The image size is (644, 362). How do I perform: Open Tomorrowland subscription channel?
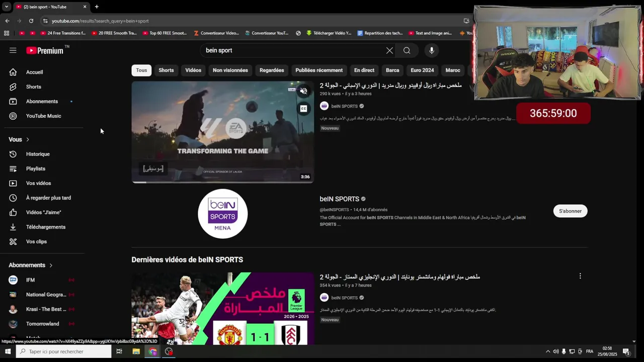(42, 324)
